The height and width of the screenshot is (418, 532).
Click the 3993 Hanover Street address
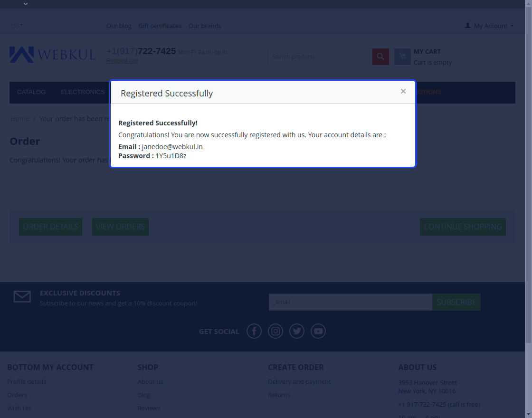pos(427,383)
